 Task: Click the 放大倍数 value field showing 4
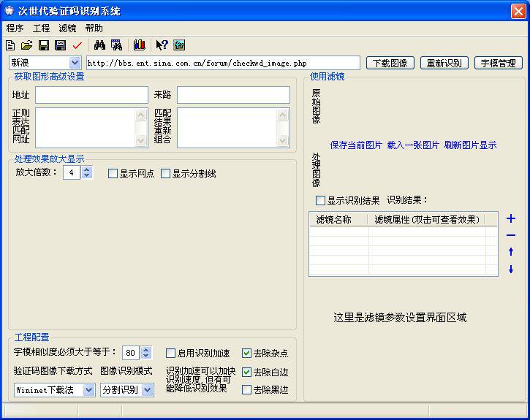(72, 172)
